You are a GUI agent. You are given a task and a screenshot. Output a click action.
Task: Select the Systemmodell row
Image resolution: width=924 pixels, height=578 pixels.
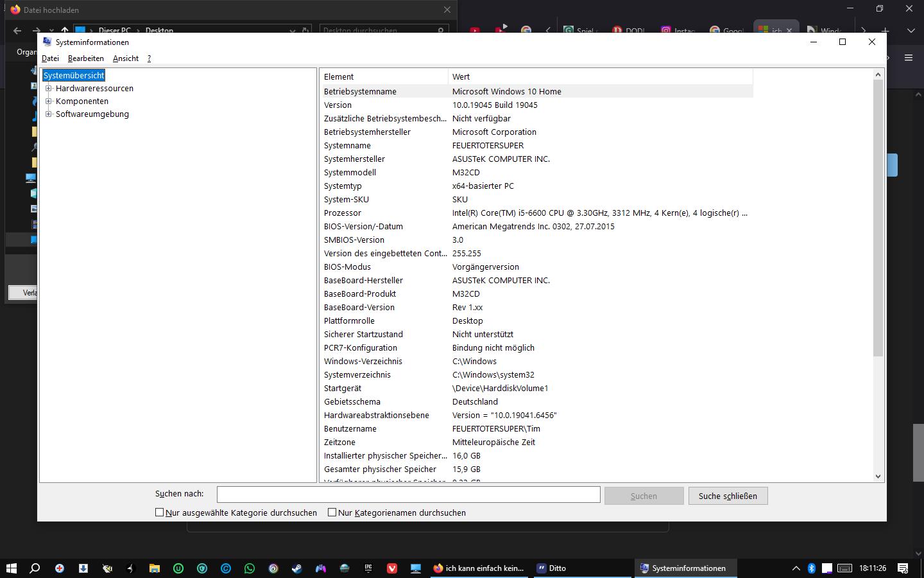[x=536, y=172]
